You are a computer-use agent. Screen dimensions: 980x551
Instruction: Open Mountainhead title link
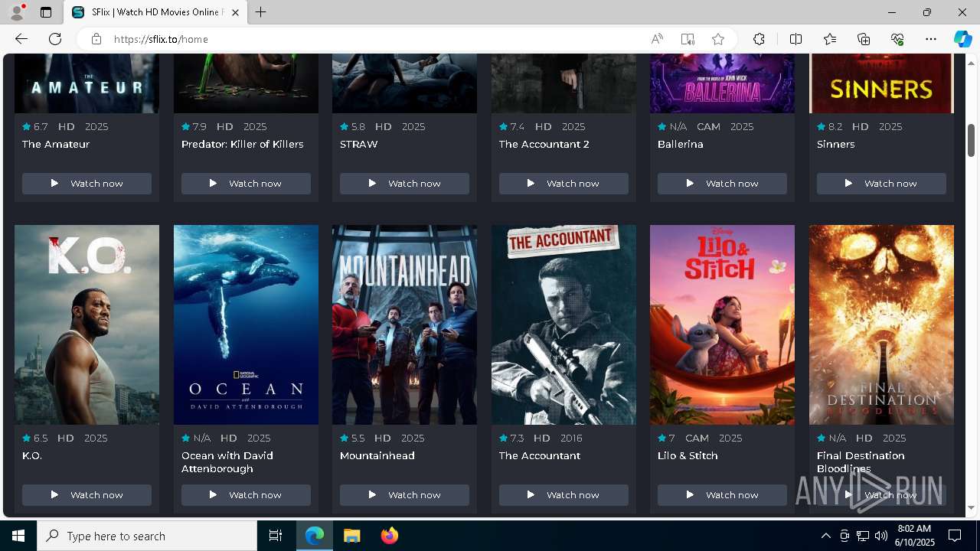(377, 455)
